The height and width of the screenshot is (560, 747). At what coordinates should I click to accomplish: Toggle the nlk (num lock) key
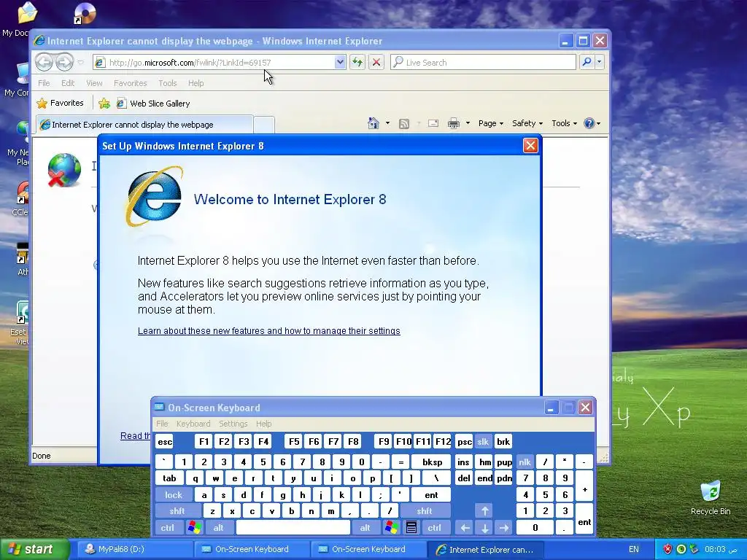[525, 462]
